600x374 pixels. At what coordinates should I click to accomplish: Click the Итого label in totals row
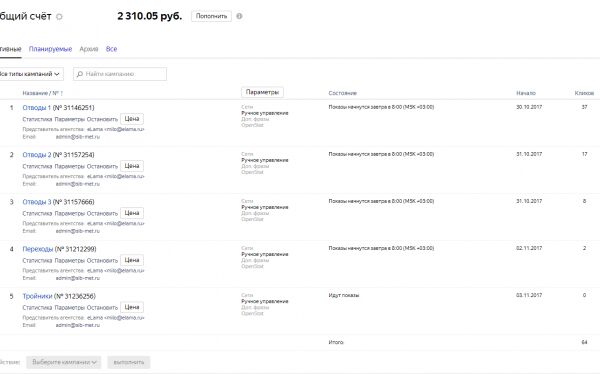pyautogui.click(x=336, y=342)
